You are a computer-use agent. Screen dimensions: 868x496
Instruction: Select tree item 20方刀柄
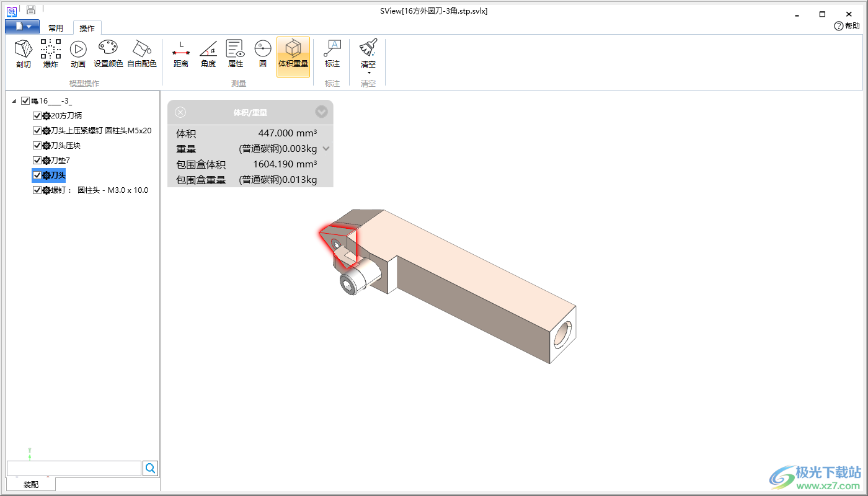point(66,115)
